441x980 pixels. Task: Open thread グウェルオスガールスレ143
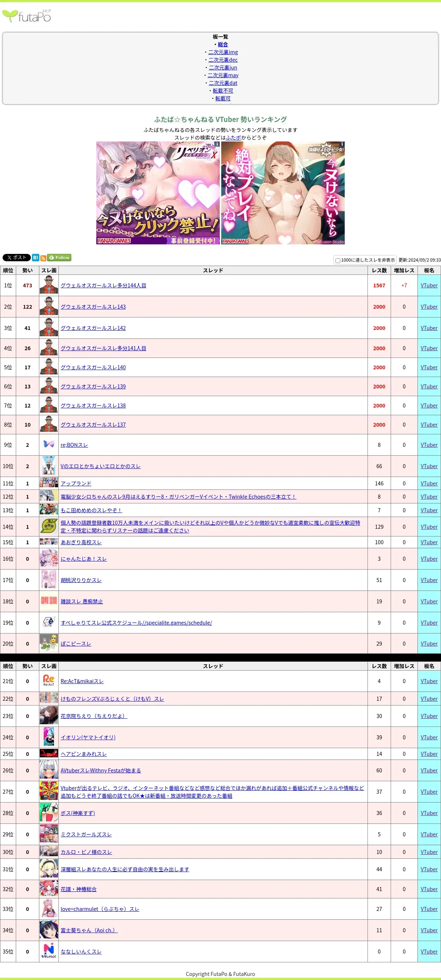pyautogui.click(x=93, y=306)
